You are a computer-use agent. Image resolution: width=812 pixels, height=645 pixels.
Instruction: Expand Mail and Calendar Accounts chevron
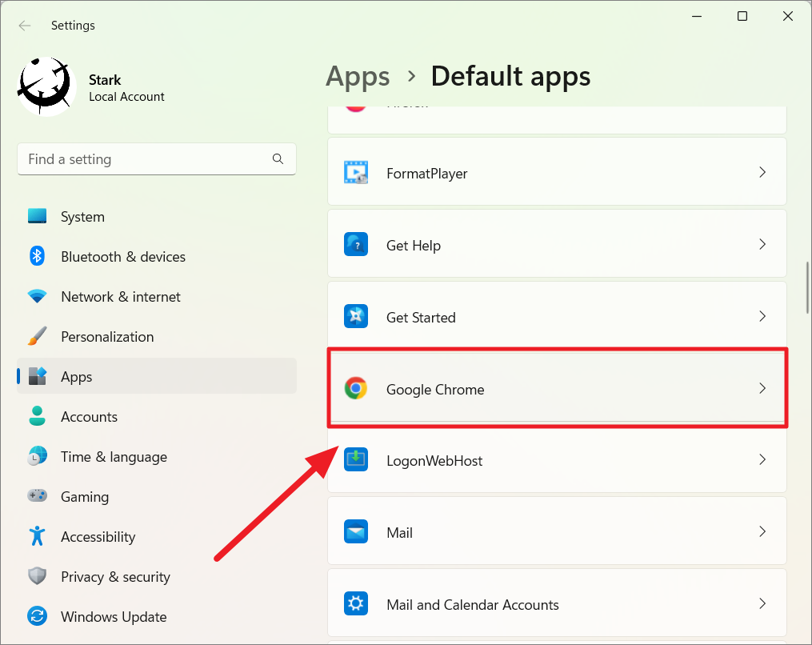click(762, 603)
